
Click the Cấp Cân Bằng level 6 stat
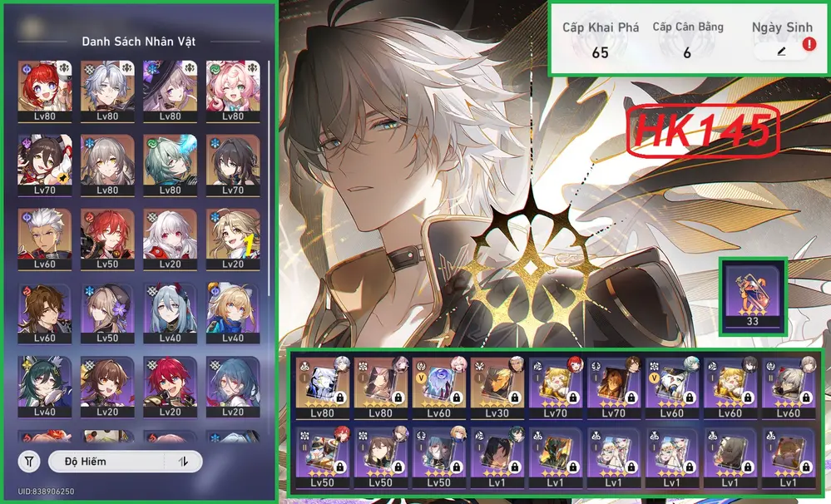687,40
